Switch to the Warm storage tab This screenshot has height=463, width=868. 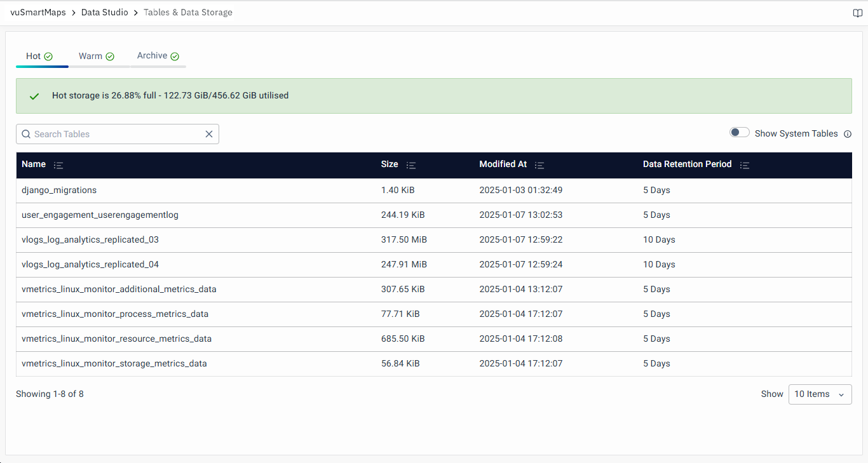pos(96,57)
